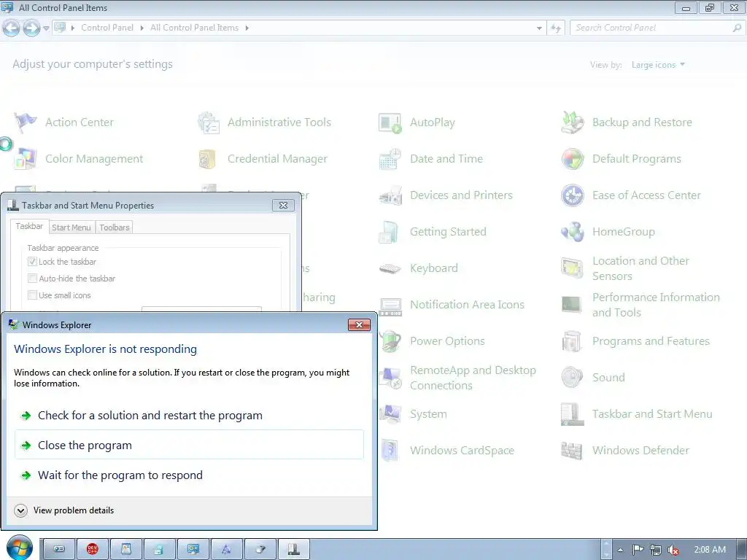The image size is (747, 560).
Task: Click the Dev-C++ taskbar button
Action: 93,549
